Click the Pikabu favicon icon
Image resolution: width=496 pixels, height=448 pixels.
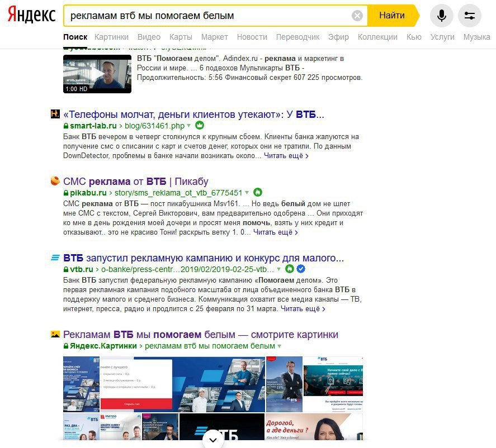coord(55,181)
